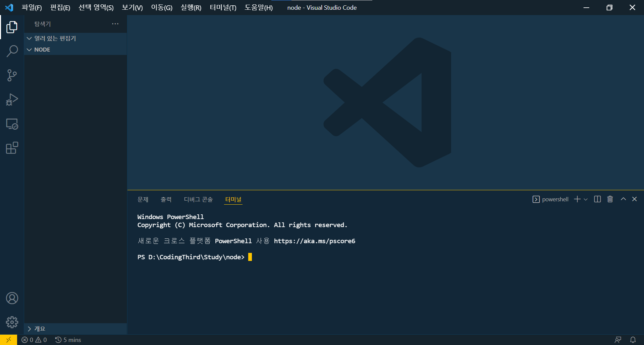Open the 선택 영역(S) menu
The image size is (644, 345).
[96, 7]
